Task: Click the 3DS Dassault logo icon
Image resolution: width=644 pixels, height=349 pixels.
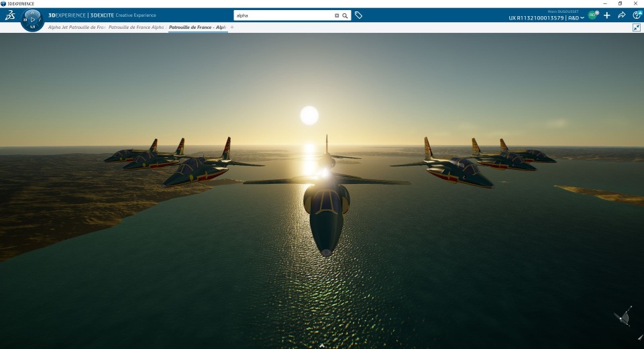Action: coord(10,15)
